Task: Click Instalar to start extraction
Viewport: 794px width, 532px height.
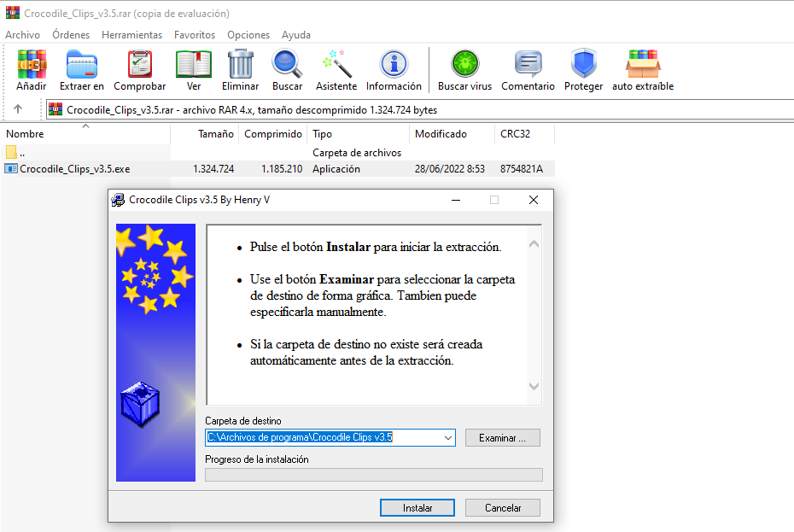Action: pyautogui.click(x=417, y=507)
